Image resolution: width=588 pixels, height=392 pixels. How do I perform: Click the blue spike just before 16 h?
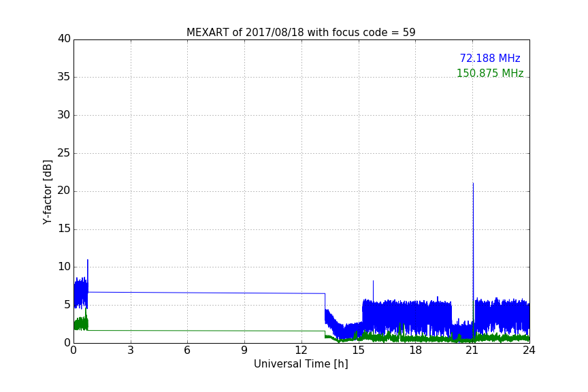(x=373, y=290)
